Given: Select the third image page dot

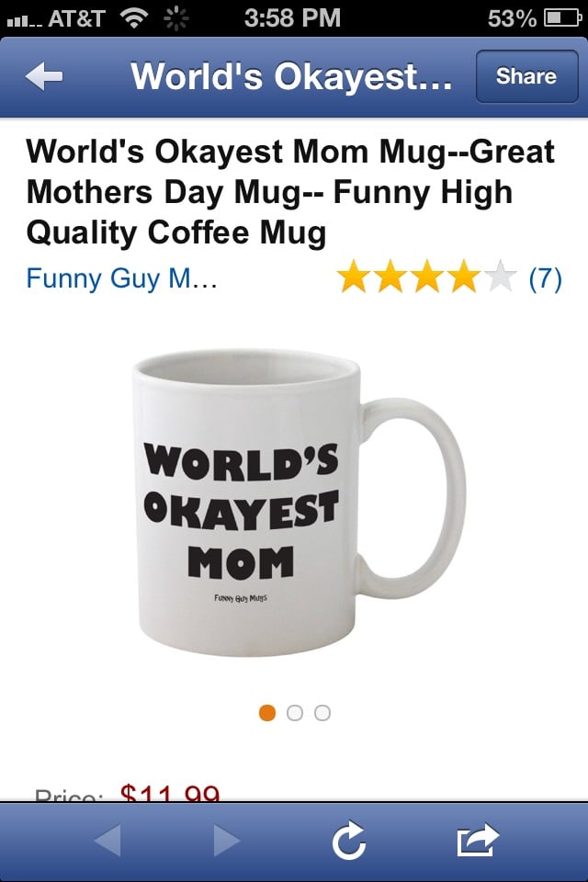Looking at the screenshot, I should click(x=322, y=713).
